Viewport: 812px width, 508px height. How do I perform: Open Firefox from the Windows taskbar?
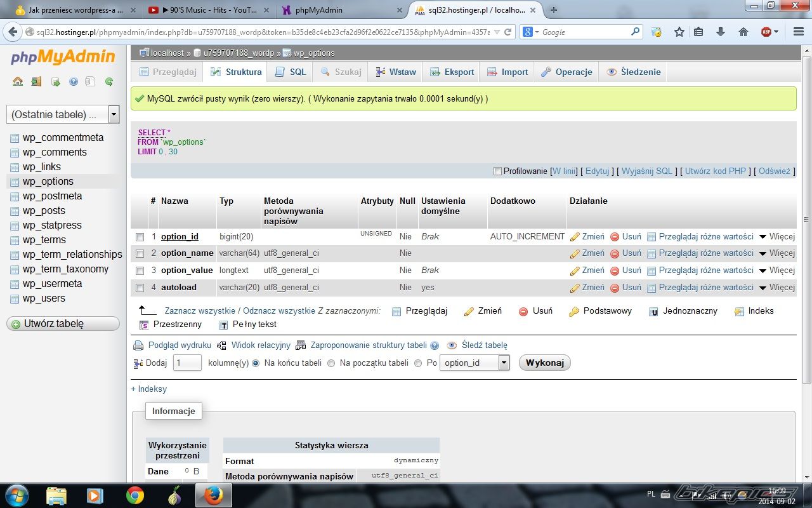[x=214, y=495]
